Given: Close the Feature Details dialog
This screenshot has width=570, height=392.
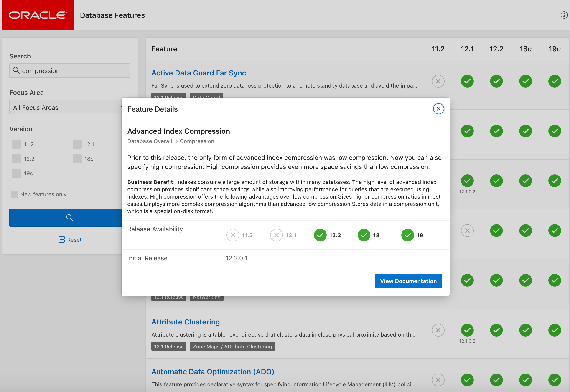Looking at the screenshot, I should (438, 109).
